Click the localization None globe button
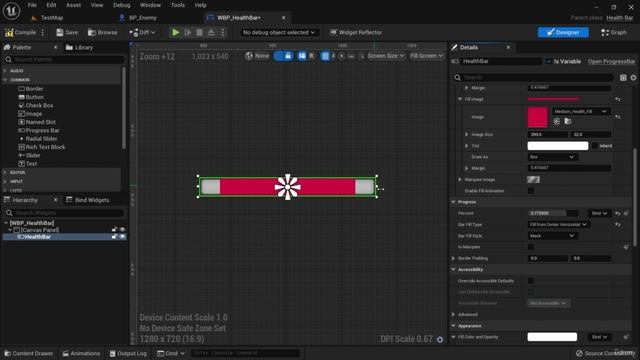The height and width of the screenshot is (360, 640). tap(257, 56)
